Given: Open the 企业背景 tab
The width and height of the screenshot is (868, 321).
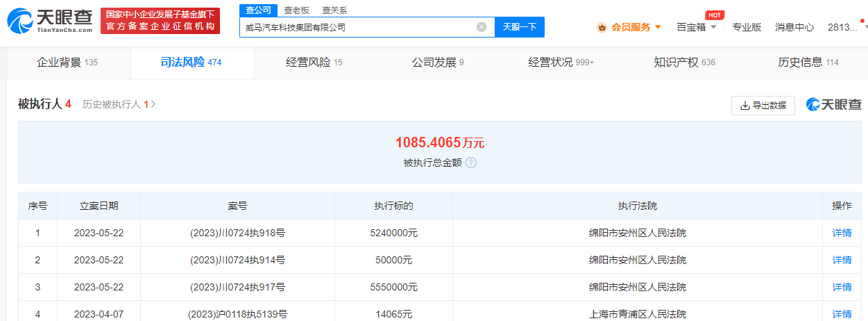Looking at the screenshot, I should [x=67, y=63].
